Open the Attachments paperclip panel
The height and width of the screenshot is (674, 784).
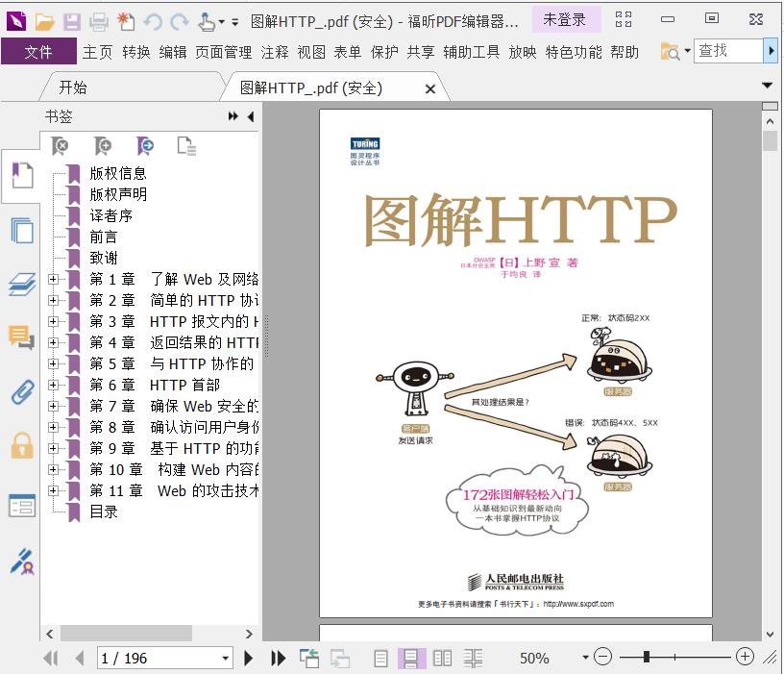tap(22, 391)
